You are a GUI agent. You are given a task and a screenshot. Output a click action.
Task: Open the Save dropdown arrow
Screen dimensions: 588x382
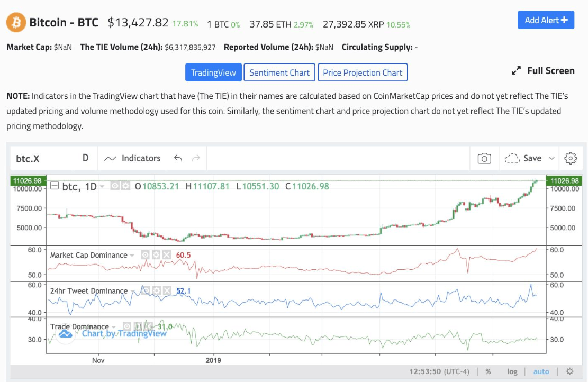pos(551,159)
